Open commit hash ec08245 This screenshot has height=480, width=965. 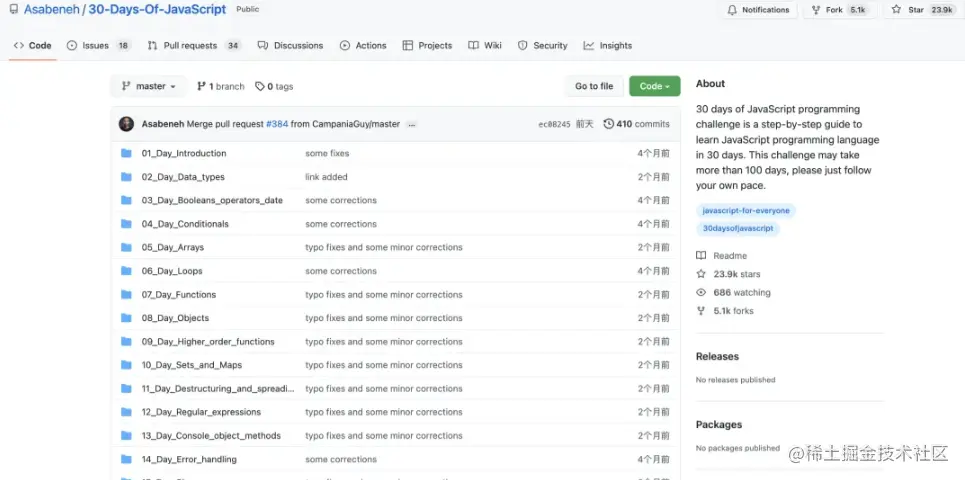553,124
